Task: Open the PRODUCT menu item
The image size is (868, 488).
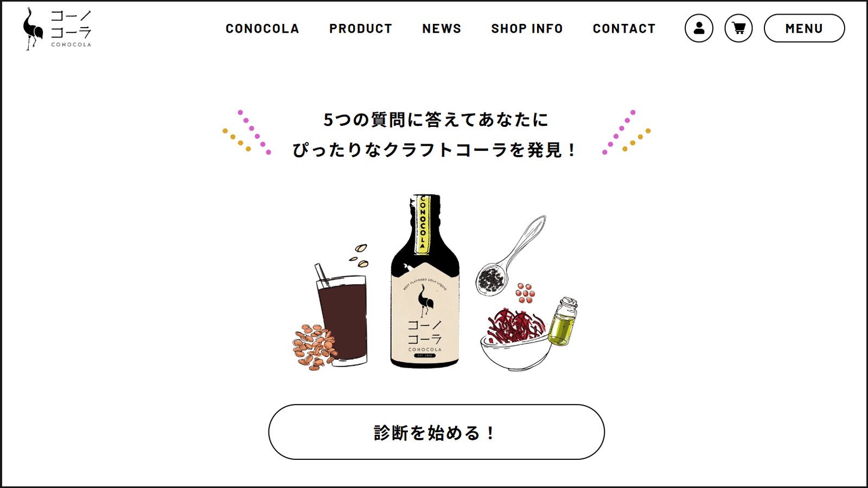Action: (361, 29)
